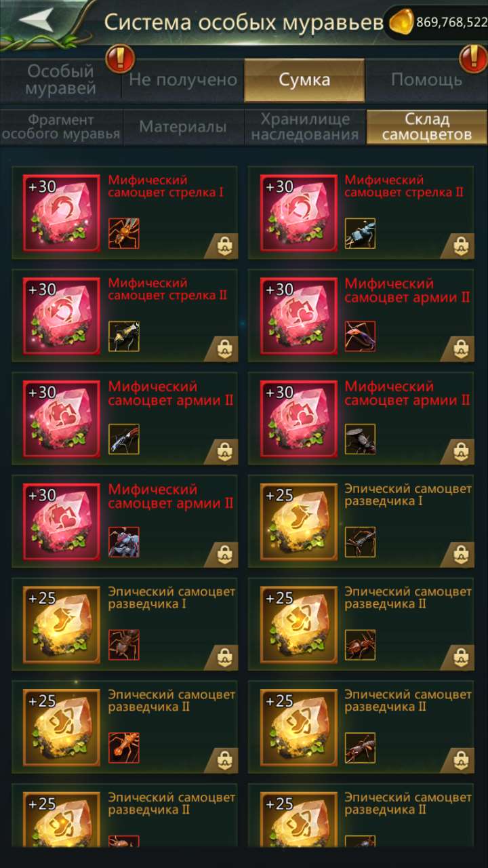Tap the back arrow icon
The image size is (488, 868).
(35, 20)
